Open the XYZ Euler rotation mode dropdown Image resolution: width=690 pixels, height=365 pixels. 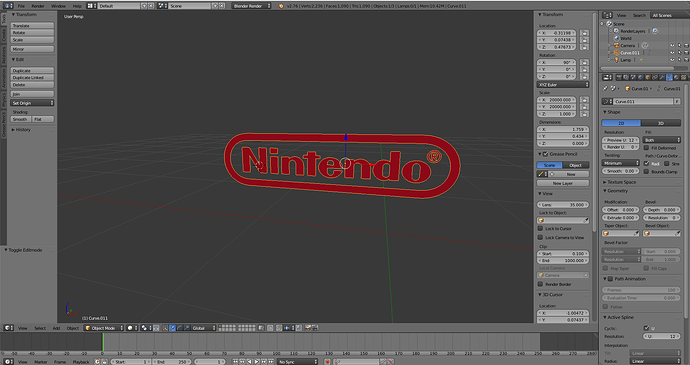(x=563, y=85)
